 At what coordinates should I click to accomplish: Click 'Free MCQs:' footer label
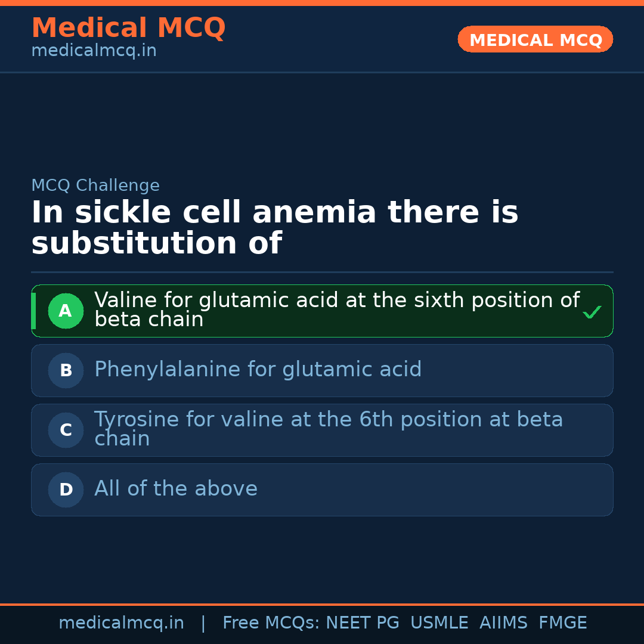tap(271, 623)
